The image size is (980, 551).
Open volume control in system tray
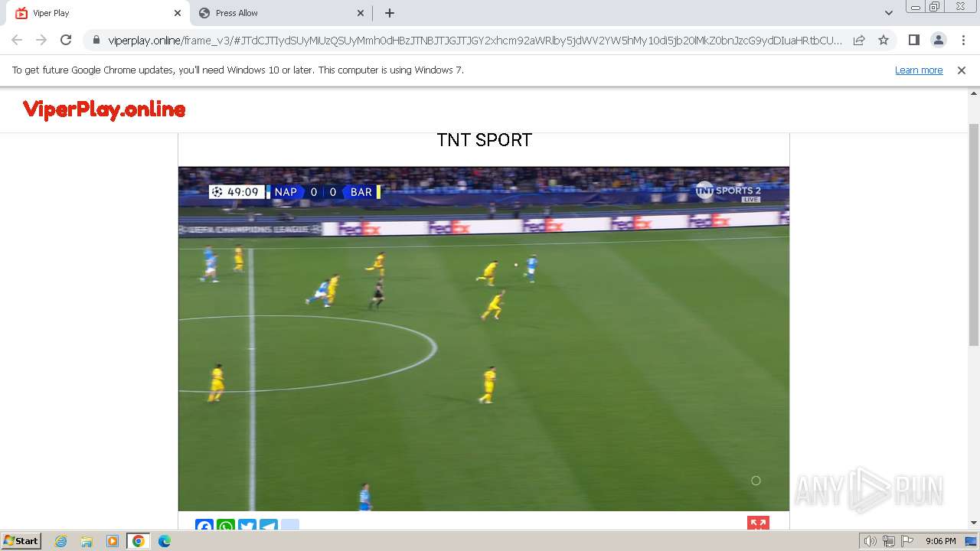tap(871, 541)
